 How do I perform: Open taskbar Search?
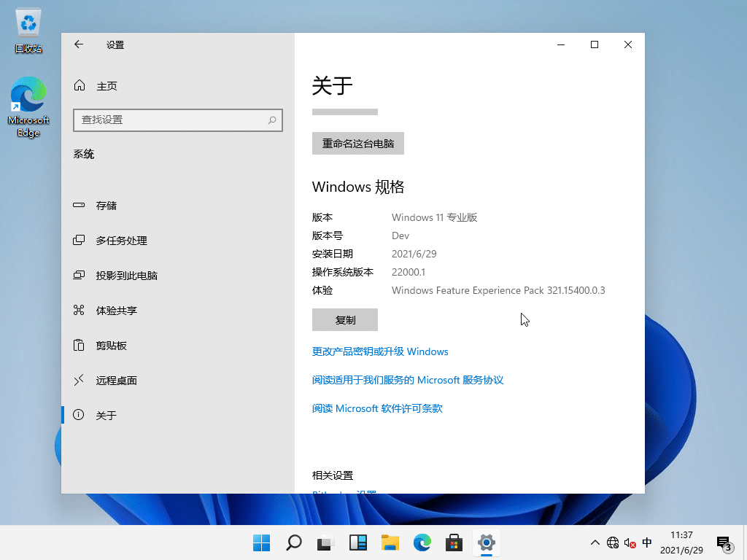tap(294, 542)
